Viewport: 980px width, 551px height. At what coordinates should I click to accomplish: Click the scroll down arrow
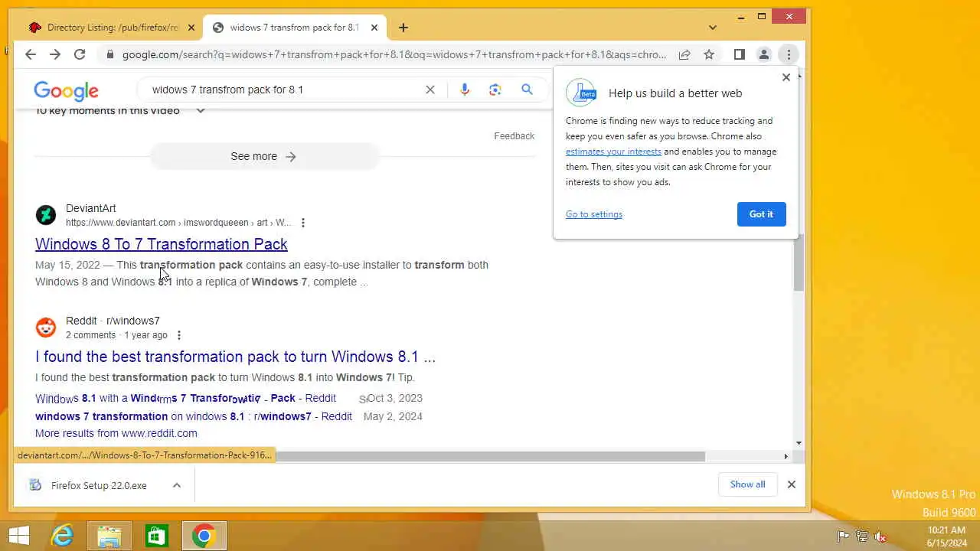click(x=799, y=443)
